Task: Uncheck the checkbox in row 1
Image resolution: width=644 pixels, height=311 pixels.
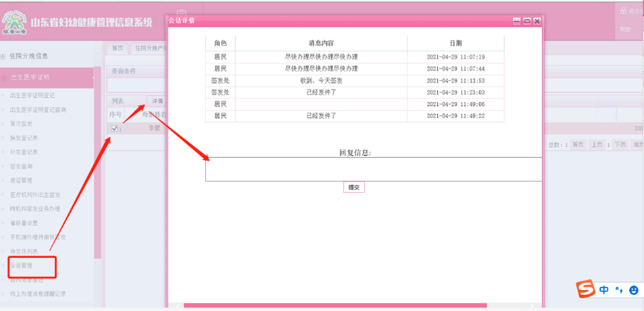Action: [115, 128]
